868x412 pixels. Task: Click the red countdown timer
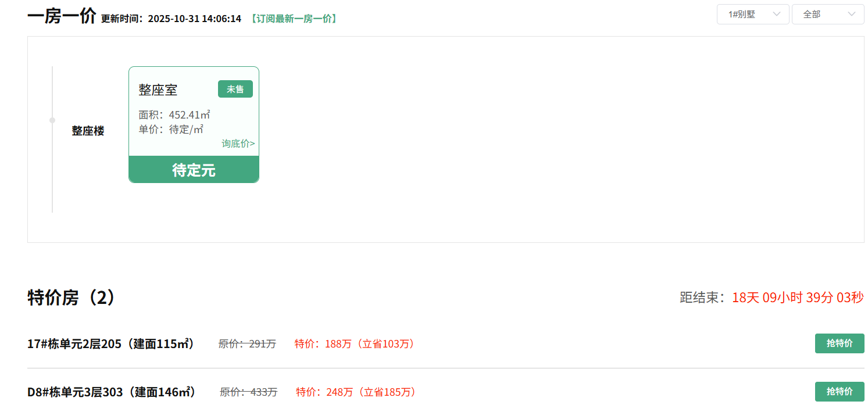click(x=797, y=298)
